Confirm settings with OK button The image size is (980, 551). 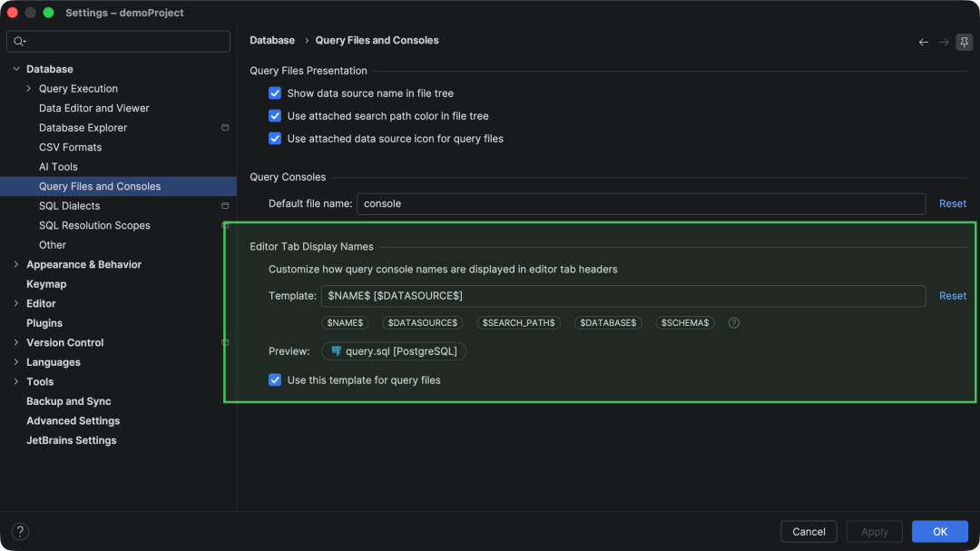click(940, 531)
